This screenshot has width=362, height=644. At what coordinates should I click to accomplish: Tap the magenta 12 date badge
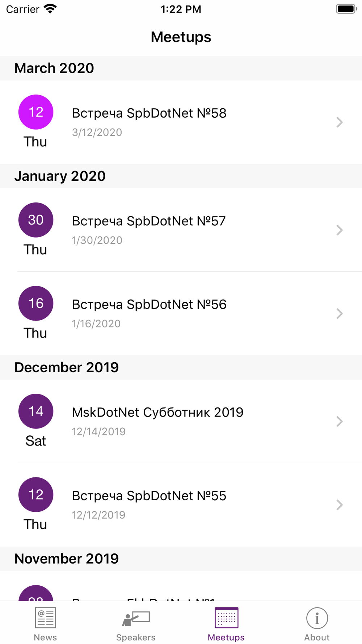tap(36, 112)
